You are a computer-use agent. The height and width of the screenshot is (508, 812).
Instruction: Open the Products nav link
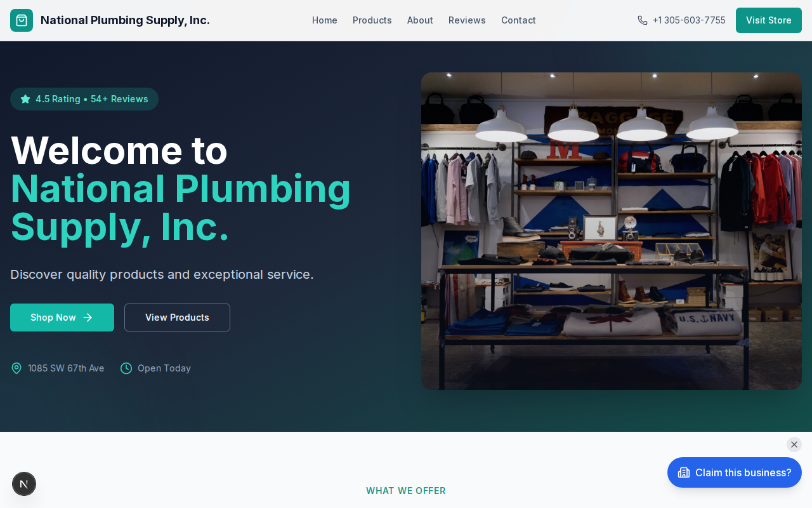372,20
